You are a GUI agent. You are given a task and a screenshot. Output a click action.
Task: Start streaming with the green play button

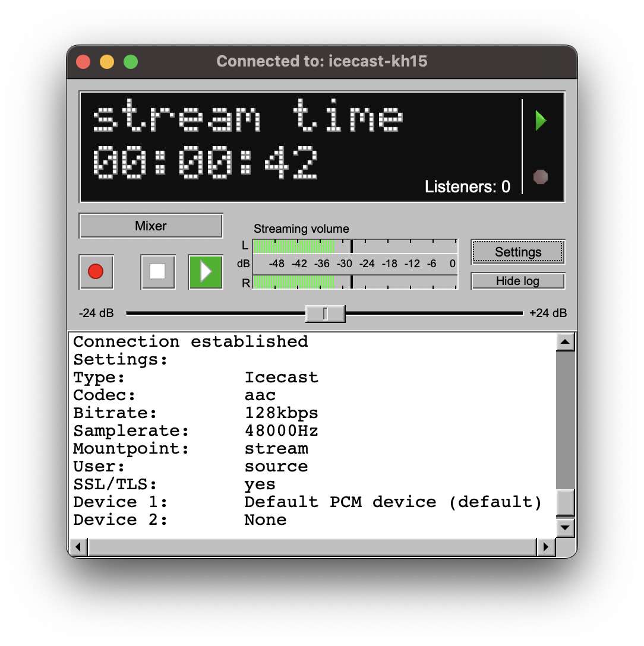(x=205, y=272)
